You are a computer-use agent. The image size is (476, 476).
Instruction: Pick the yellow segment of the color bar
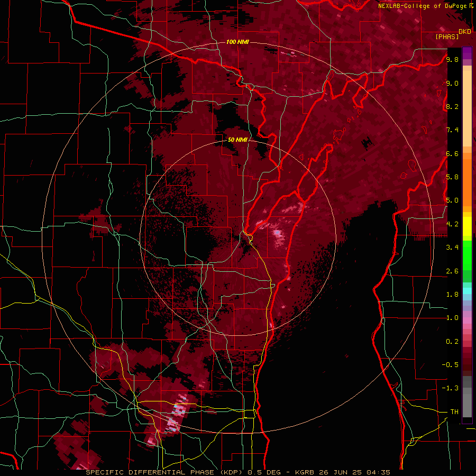click(467, 226)
